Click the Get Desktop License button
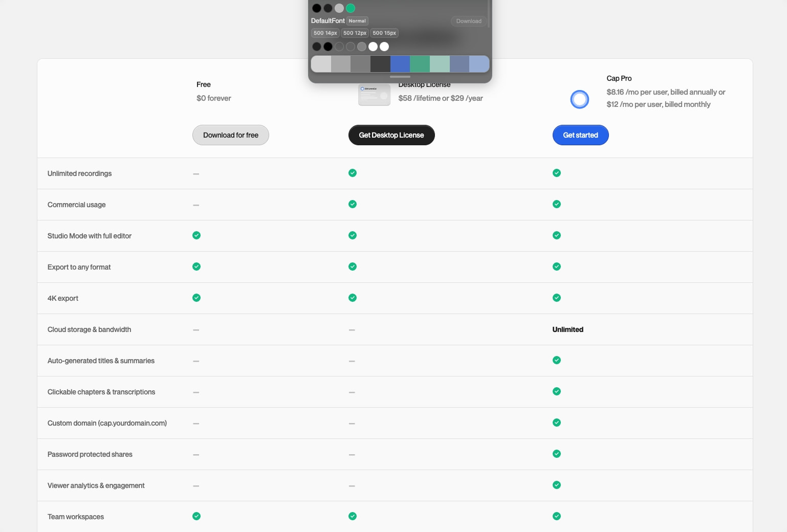Image resolution: width=787 pixels, height=532 pixels. [391, 135]
